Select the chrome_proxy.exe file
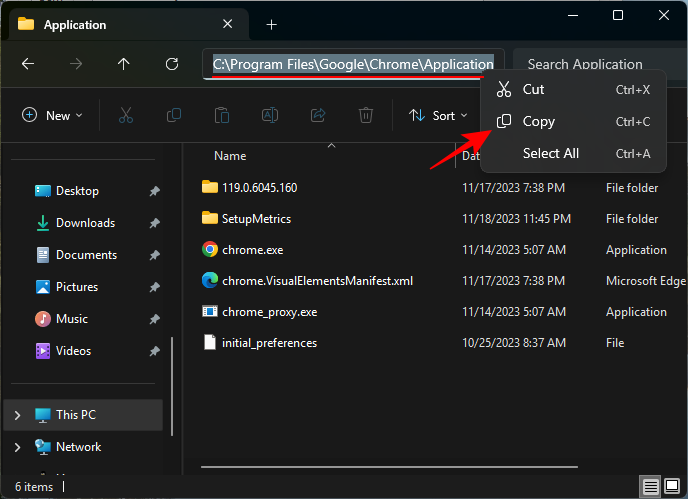 click(x=269, y=312)
